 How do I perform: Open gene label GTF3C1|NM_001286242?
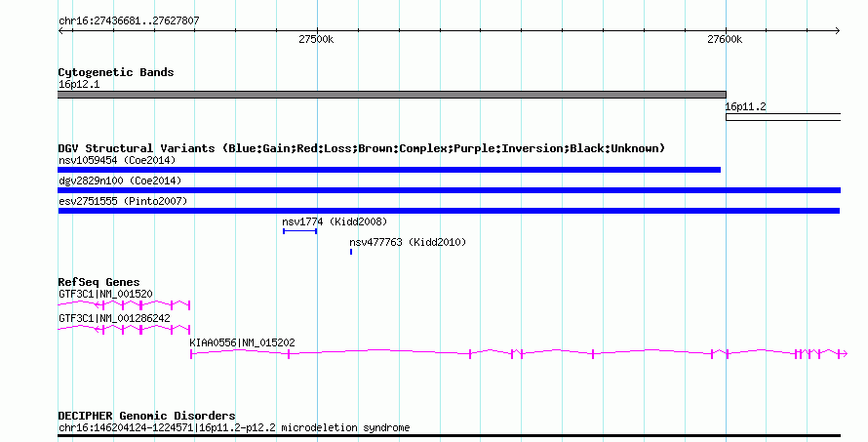(x=114, y=318)
